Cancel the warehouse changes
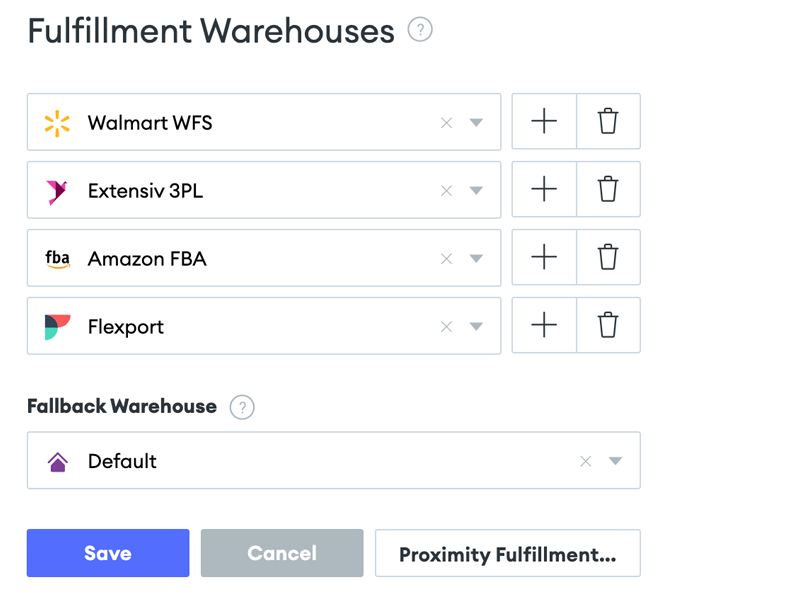This screenshot has height=600, width=800. (282, 553)
